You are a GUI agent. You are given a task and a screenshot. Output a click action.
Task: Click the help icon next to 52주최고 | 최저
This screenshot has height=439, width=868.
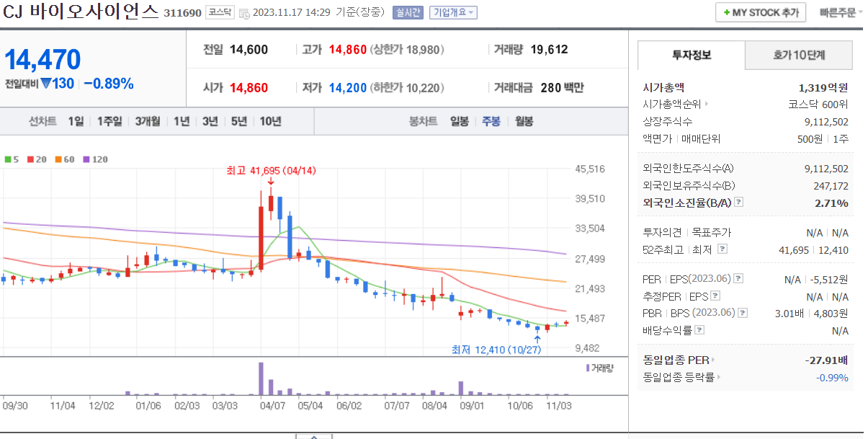click(722, 249)
